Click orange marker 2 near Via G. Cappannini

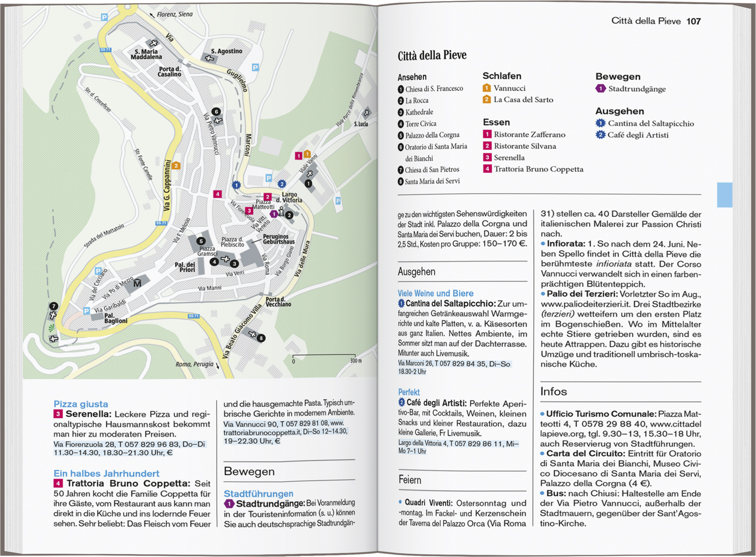176,165
